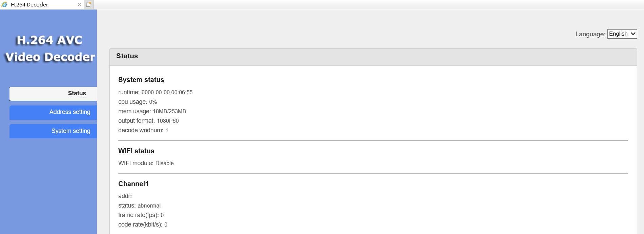Click the Internet Explorer favicon on the tab

[x=4, y=4]
